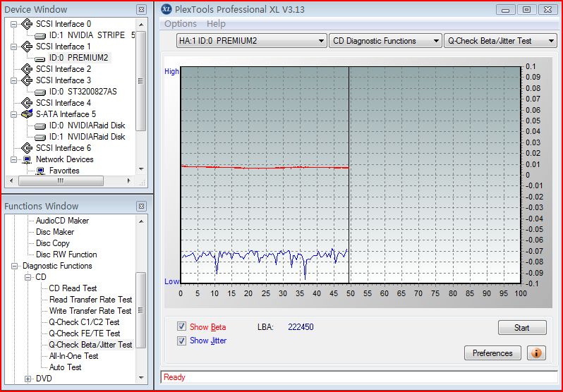Expand the DVD diagnostic node
The height and width of the screenshot is (392, 563).
pos(28,379)
